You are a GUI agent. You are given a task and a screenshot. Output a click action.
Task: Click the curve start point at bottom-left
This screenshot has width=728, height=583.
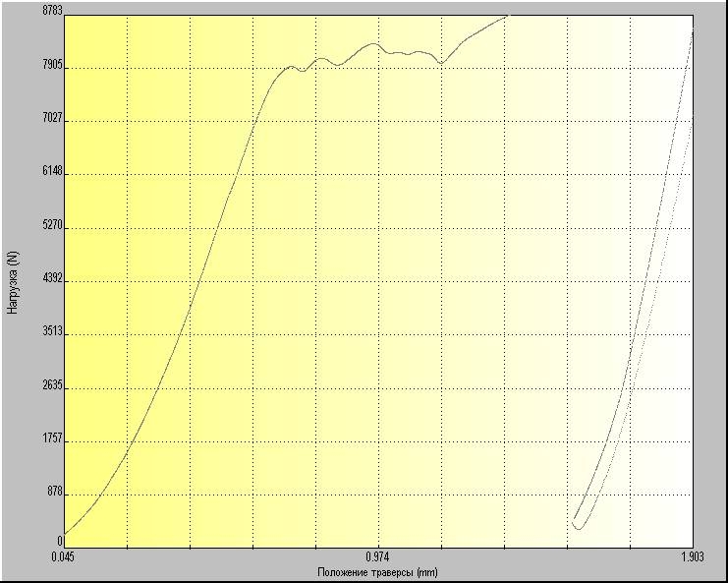click(x=65, y=534)
